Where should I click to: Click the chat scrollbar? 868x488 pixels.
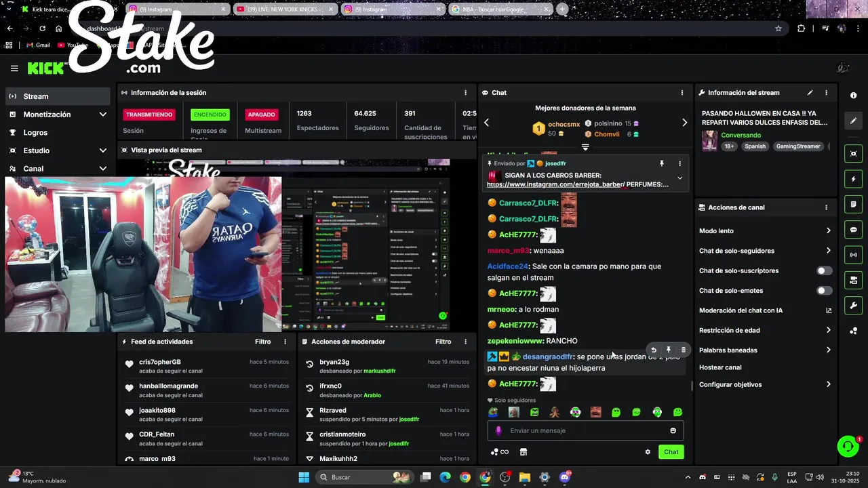click(692, 386)
